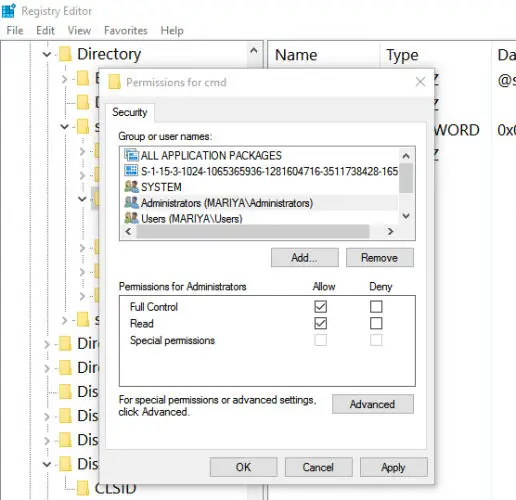
Task: Select the Administrators group icon
Action: click(131, 202)
